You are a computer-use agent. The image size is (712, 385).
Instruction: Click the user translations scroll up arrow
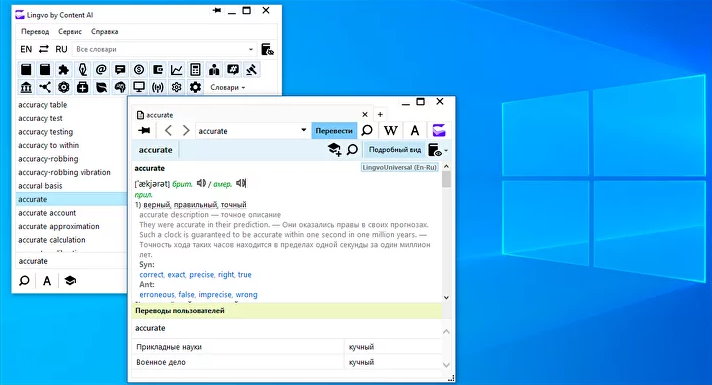[446, 332]
